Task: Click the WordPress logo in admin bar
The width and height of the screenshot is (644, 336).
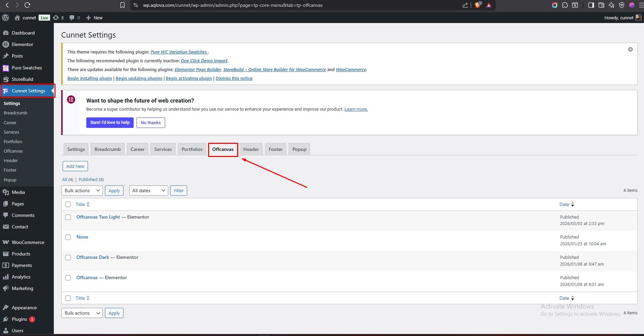Action: pyautogui.click(x=5, y=18)
